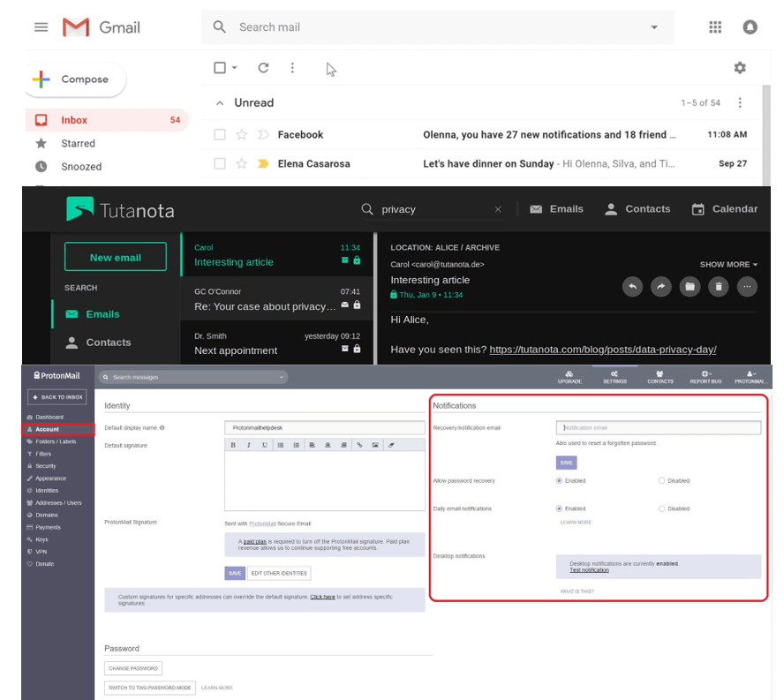Open ProtonMail user account menu

(751, 377)
